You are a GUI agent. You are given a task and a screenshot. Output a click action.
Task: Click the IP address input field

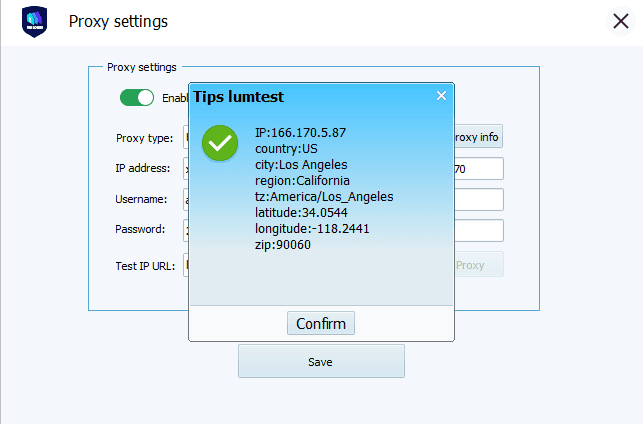(186, 169)
